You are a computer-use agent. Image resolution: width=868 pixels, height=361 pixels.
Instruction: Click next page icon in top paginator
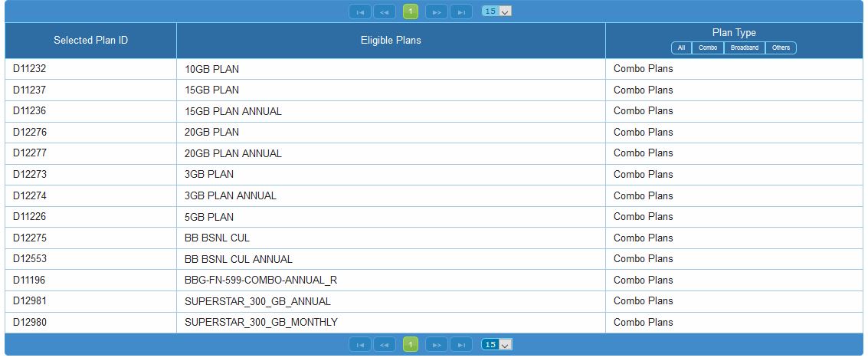[x=436, y=11]
